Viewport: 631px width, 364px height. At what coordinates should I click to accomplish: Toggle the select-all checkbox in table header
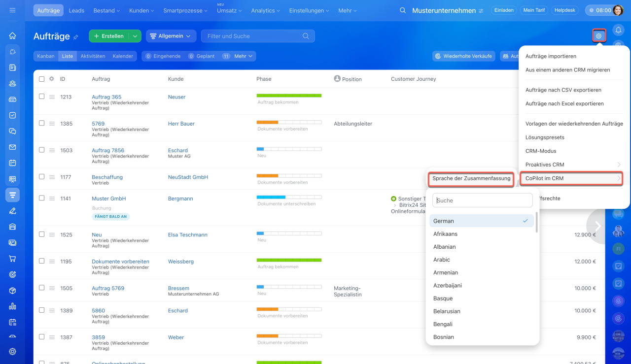pyautogui.click(x=42, y=79)
